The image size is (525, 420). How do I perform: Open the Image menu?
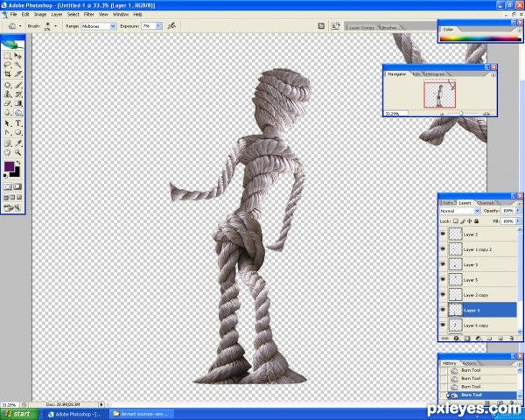pyautogui.click(x=40, y=14)
